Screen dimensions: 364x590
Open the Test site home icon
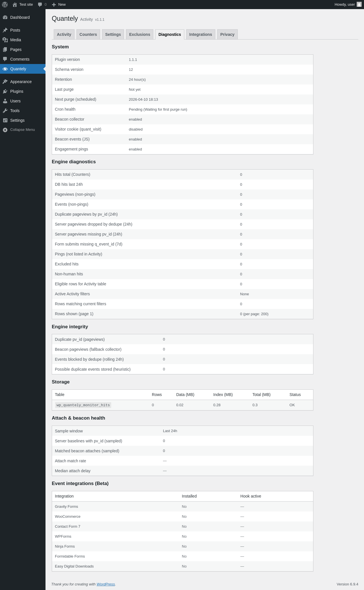(15, 5)
